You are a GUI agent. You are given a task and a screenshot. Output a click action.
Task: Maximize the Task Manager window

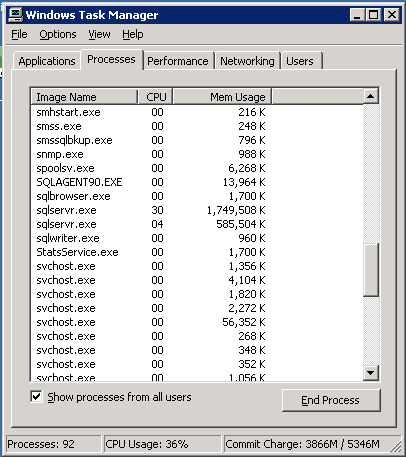click(373, 15)
